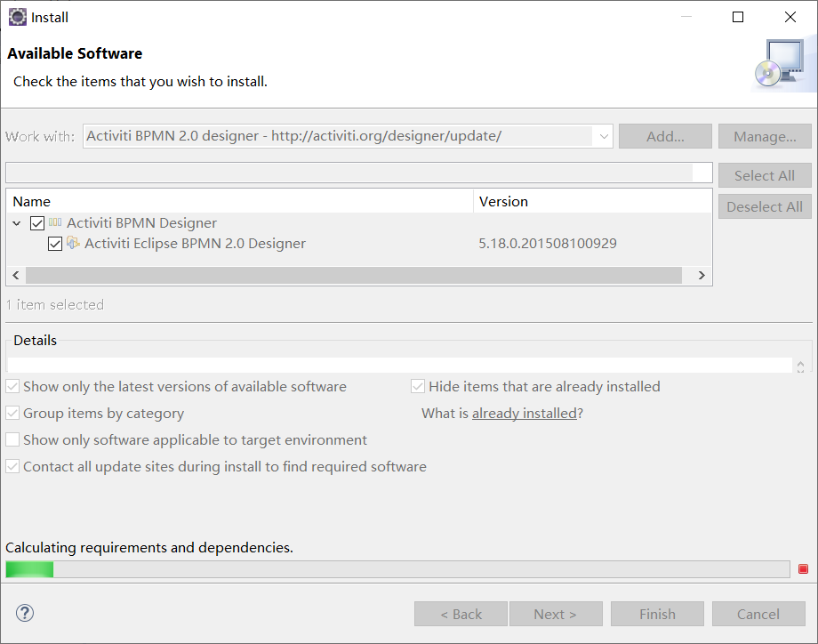Click the Manage... button
The height and width of the screenshot is (644, 818).
click(765, 136)
